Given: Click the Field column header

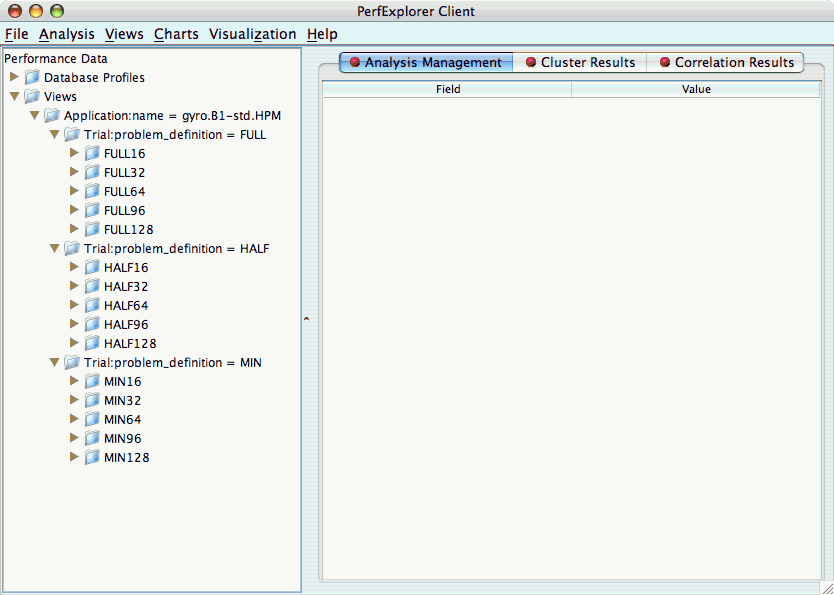Looking at the screenshot, I should [447, 90].
